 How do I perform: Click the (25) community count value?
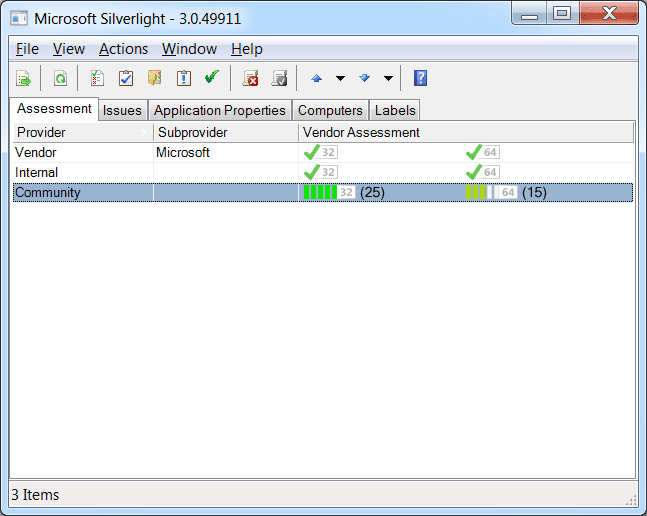click(x=372, y=193)
